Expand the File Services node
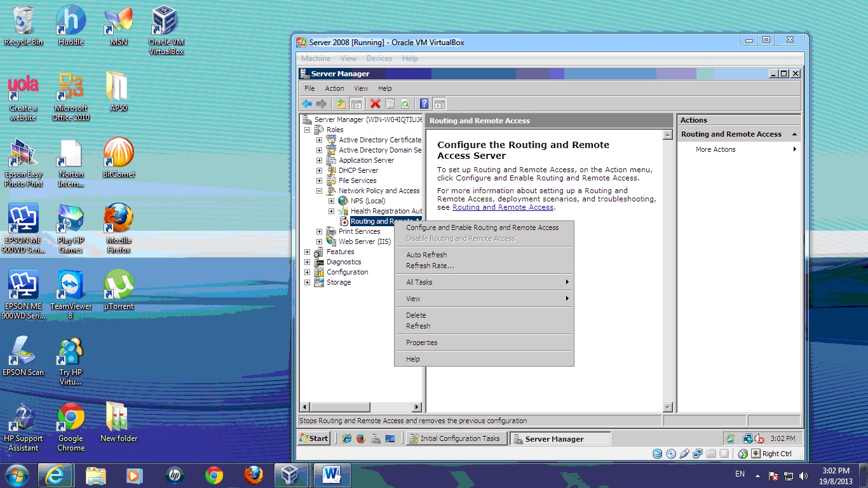This screenshot has width=868, height=488. [319, 180]
